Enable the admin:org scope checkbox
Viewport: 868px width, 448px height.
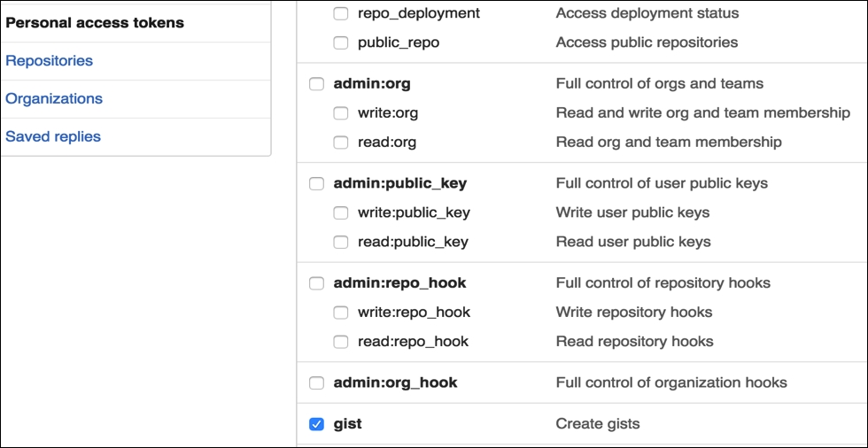(x=316, y=84)
